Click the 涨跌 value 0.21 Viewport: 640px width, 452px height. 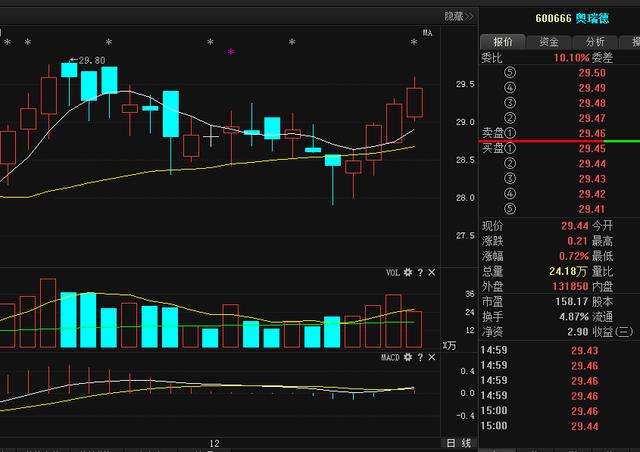(x=577, y=241)
